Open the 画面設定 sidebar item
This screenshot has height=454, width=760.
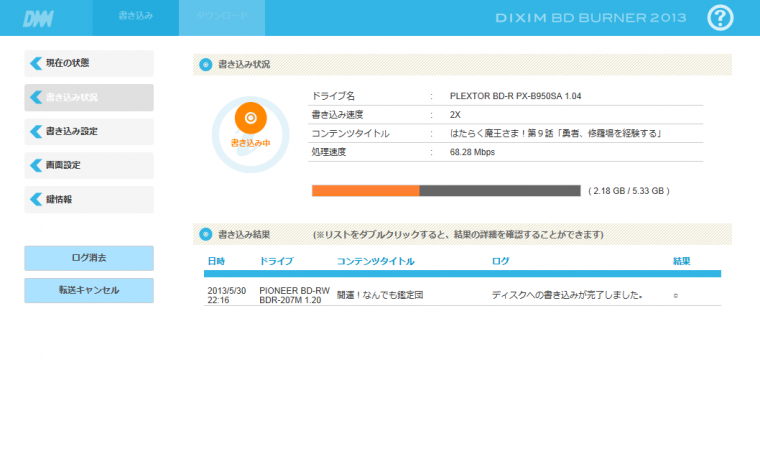pos(89,165)
